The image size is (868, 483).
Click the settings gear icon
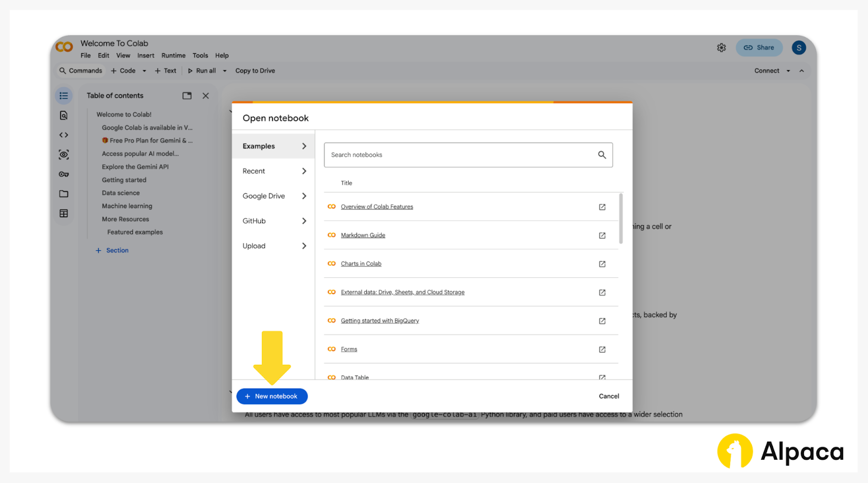coord(721,48)
